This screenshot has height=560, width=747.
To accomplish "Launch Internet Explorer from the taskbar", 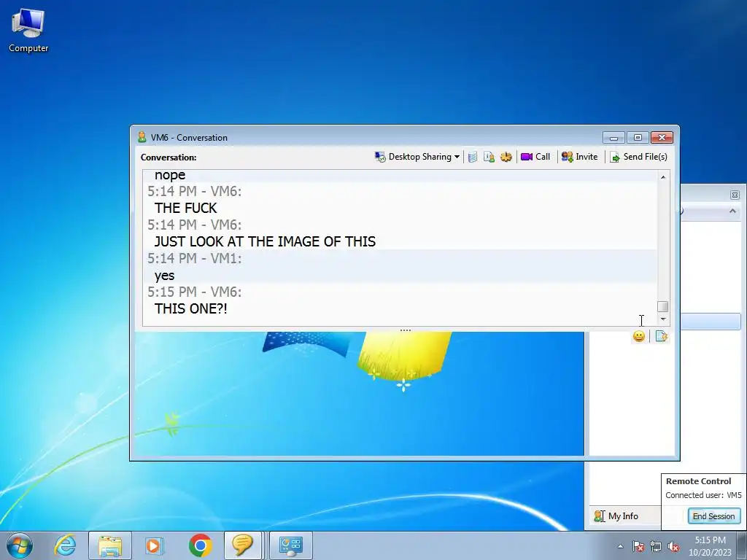I will click(x=65, y=545).
